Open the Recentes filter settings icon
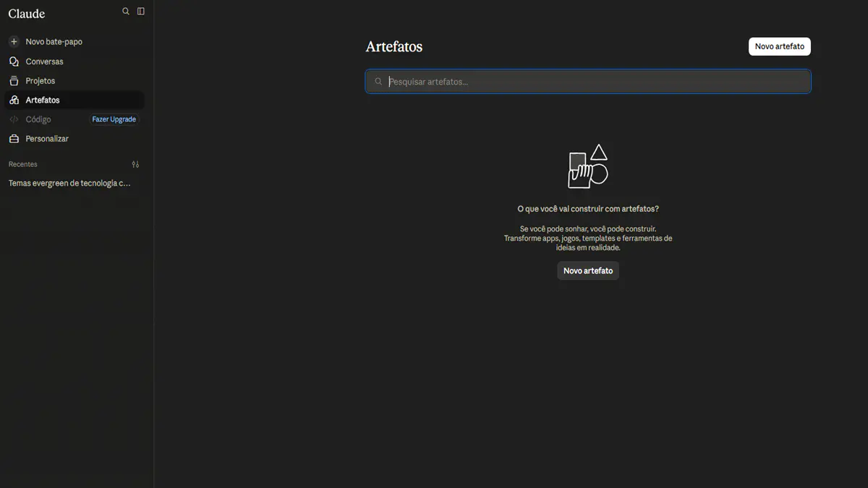The height and width of the screenshot is (488, 868). (135, 164)
